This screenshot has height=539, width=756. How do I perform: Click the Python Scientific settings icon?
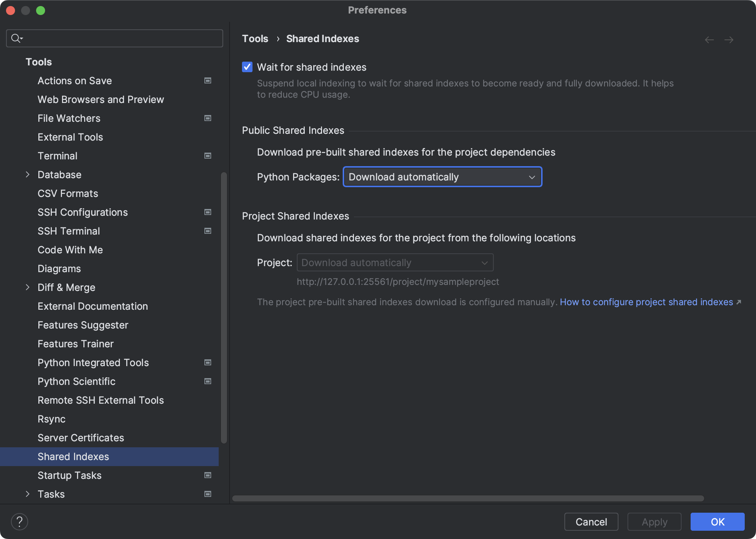[x=208, y=381]
